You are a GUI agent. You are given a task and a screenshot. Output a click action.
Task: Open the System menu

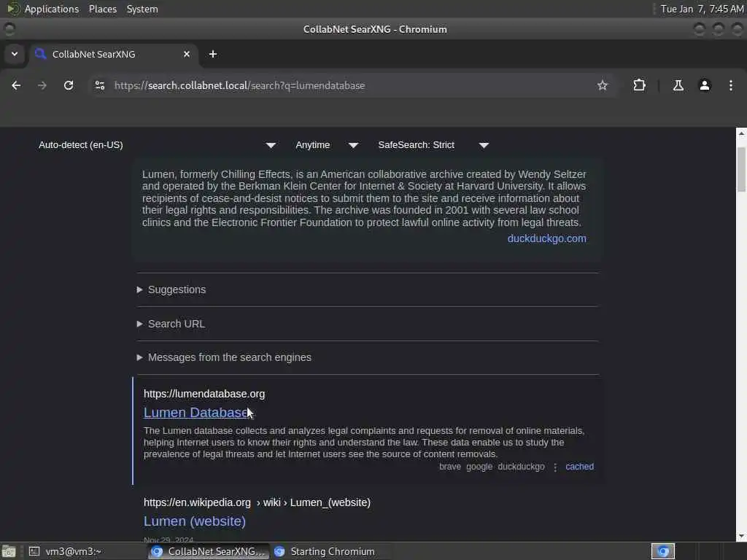pos(142,9)
